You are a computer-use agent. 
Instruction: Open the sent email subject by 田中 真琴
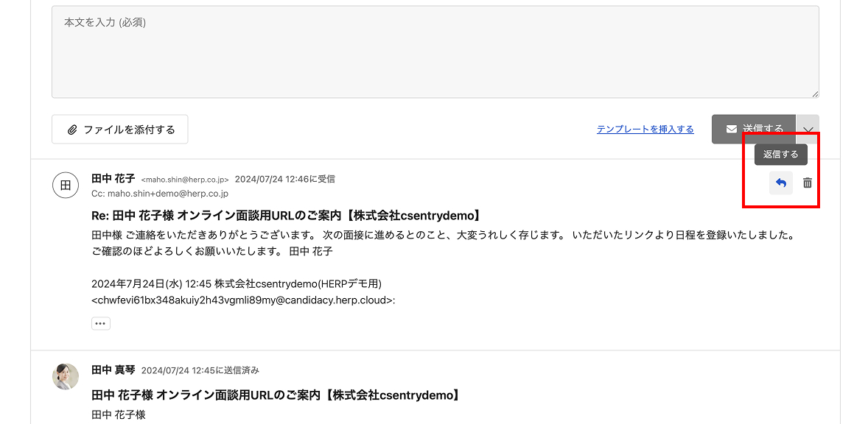point(276,395)
